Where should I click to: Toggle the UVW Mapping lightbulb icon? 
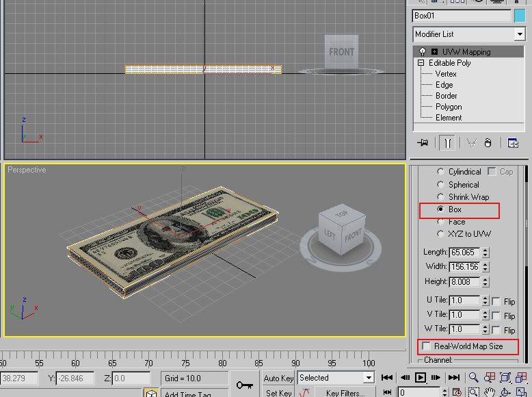pyautogui.click(x=423, y=51)
